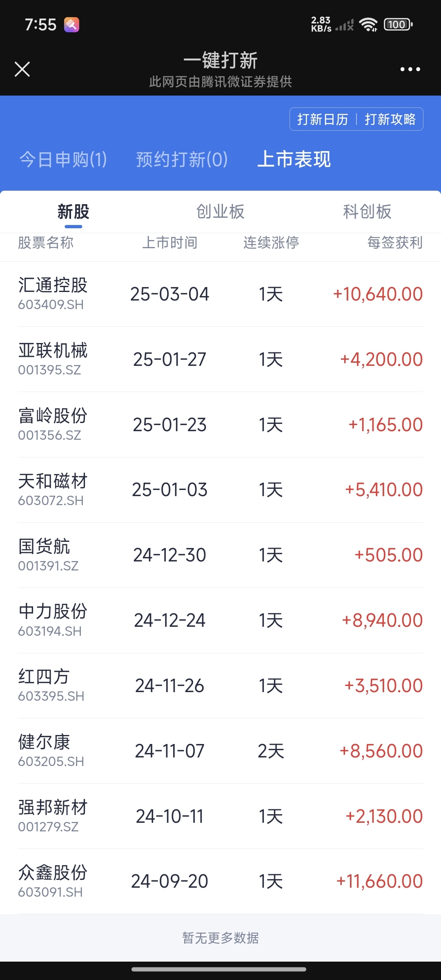Switch to 今日申购(1) tab

point(63,159)
